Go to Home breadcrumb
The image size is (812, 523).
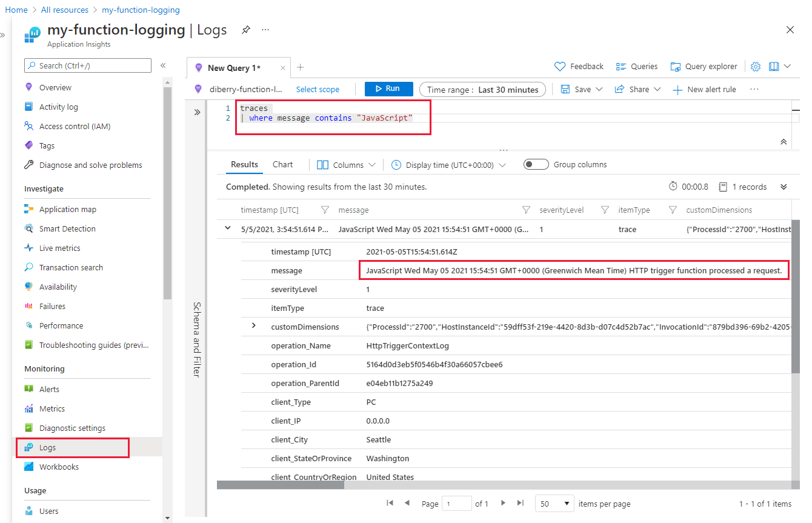point(16,10)
